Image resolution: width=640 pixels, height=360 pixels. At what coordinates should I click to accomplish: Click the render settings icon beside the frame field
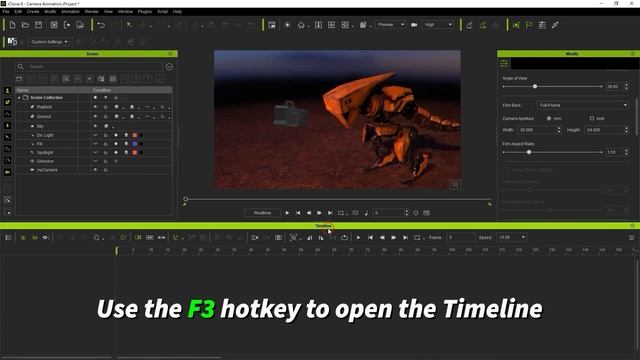[x=427, y=213]
